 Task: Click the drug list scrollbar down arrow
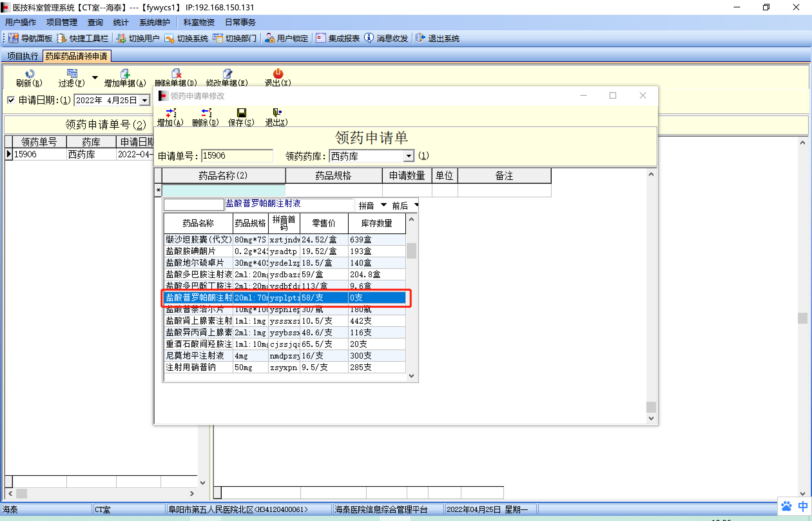411,376
